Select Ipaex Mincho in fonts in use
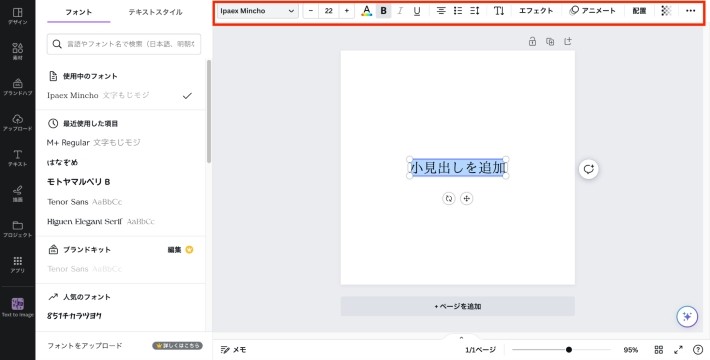710x360 pixels. [x=120, y=96]
